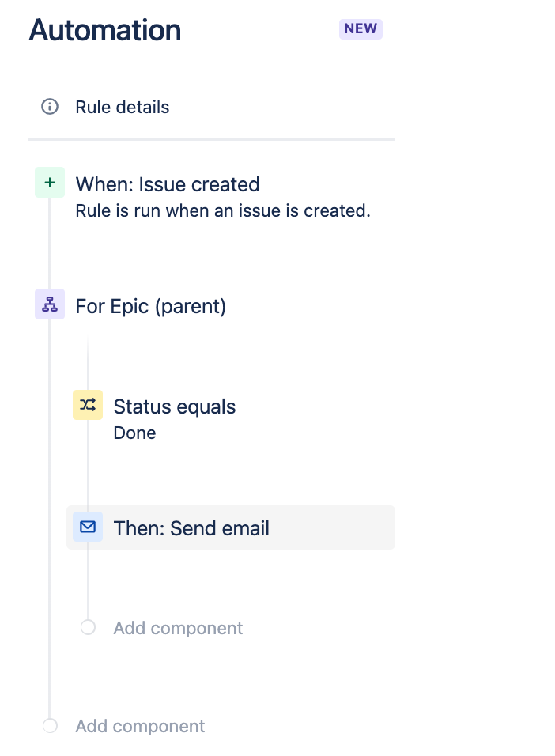Image resolution: width=555 pixels, height=756 pixels.
Task: Click the 'Done' status value text
Action: coord(135,433)
